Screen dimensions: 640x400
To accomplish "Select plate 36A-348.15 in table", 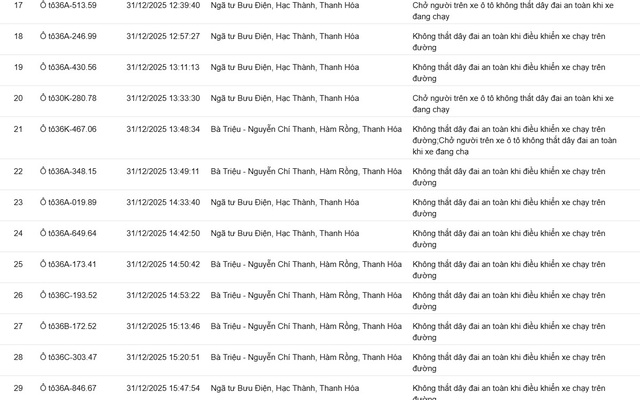I will coord(68,171).
